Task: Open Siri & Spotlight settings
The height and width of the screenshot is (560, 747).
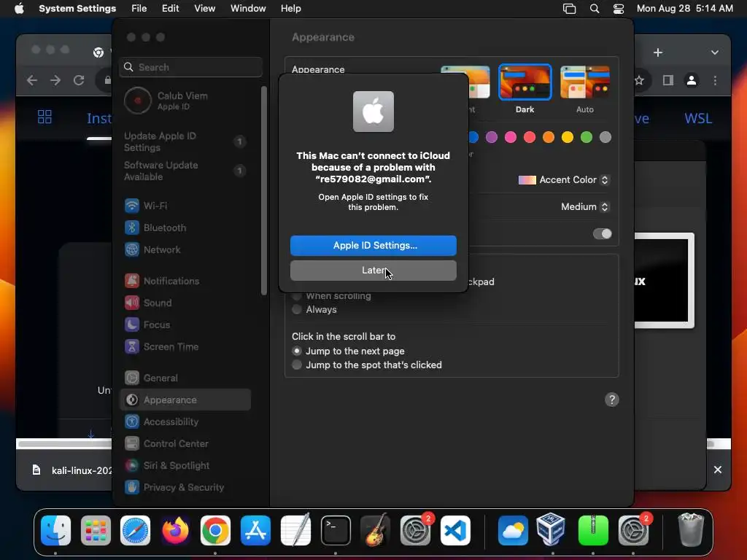Action: point(185,466)
